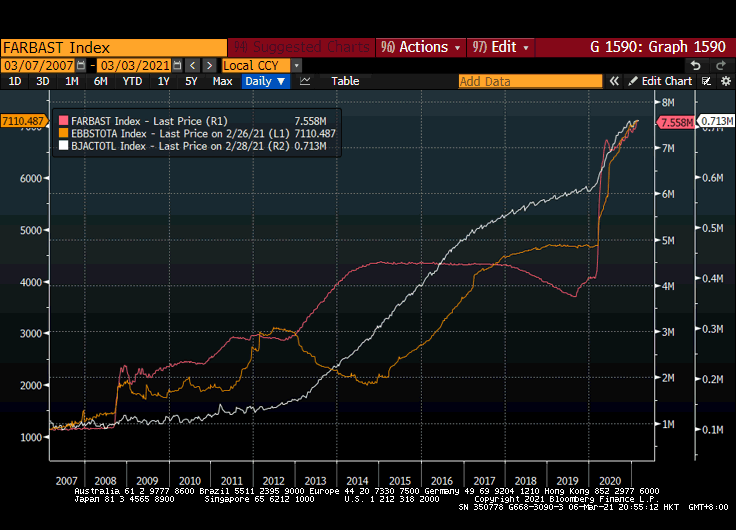Step date range back with left arrow
Screen dimensions: 736x530
[x=193, y=65]
